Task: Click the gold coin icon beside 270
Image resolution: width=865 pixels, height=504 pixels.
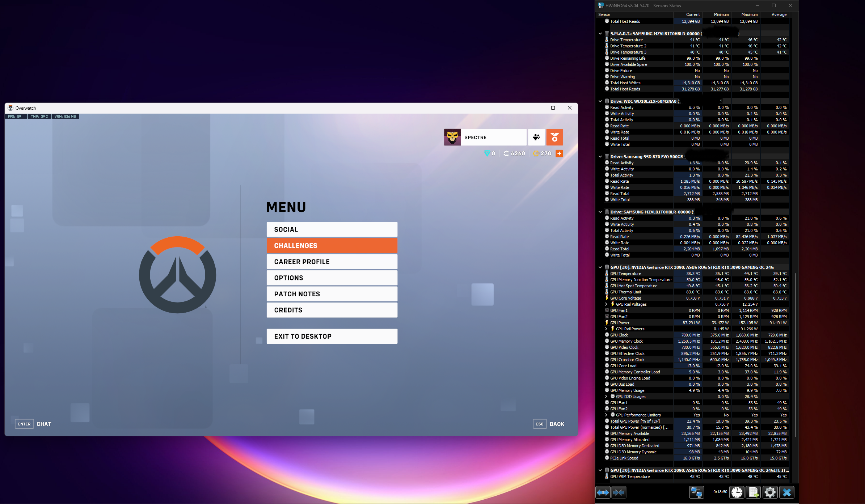Action: (x=536, y=153)
